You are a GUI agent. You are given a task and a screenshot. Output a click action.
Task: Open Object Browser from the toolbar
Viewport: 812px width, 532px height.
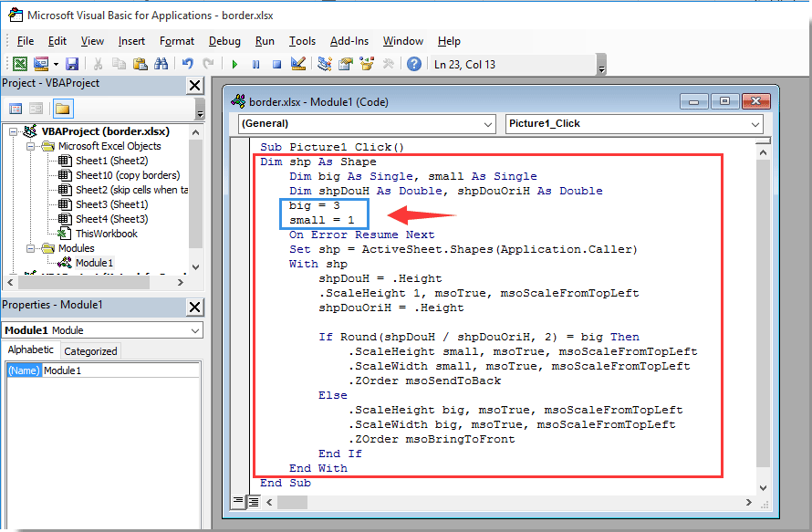[368, 64]
